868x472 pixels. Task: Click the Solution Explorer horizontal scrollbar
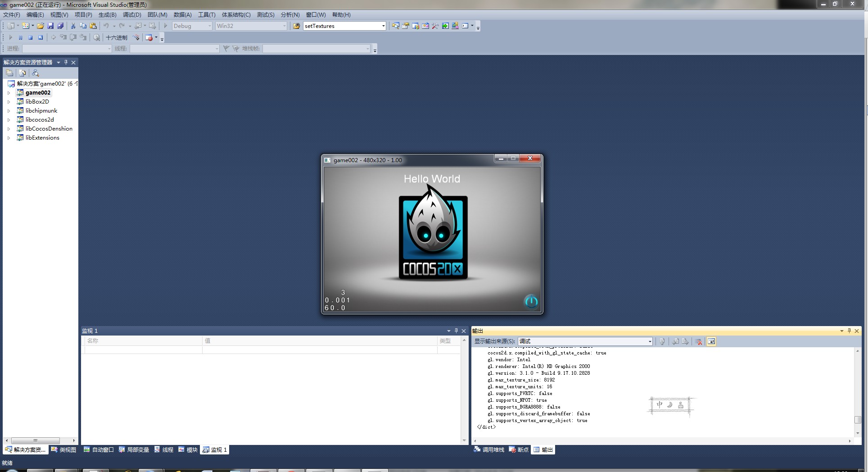[36, 440]
